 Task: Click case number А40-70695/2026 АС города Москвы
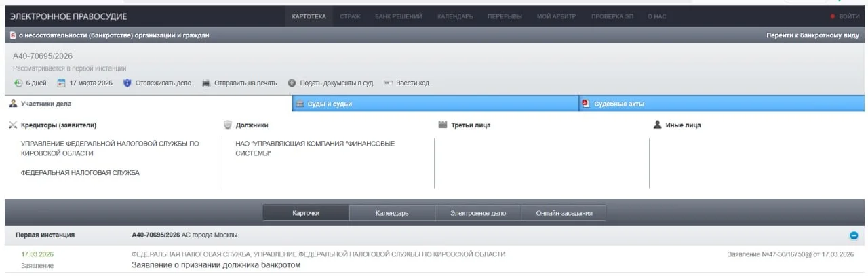coord(184,235)
